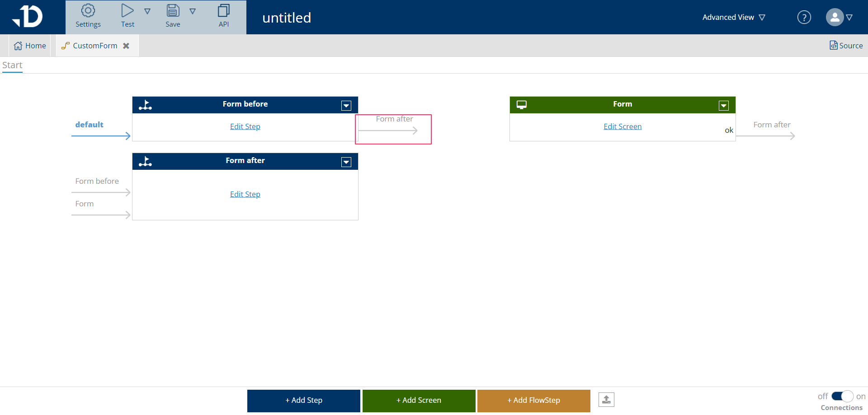Open the Advanced View dropdown
The height and width of the screenshot is (415, 868).
(733, 17)
